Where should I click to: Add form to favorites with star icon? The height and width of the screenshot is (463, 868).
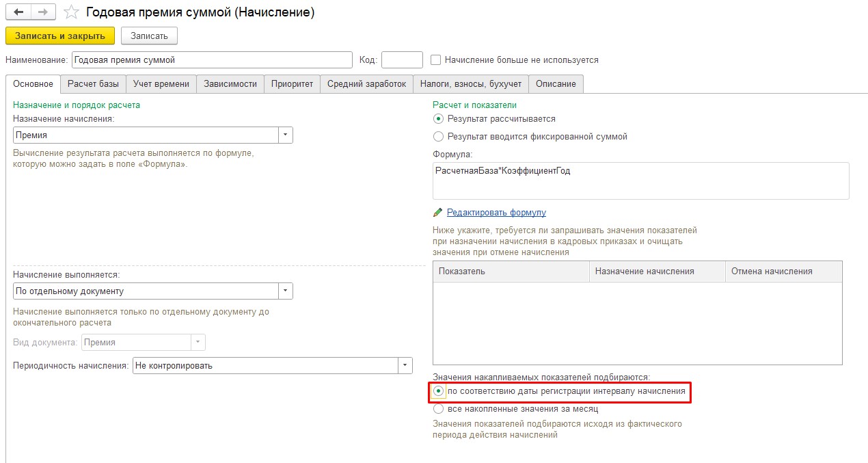point(70,12)
